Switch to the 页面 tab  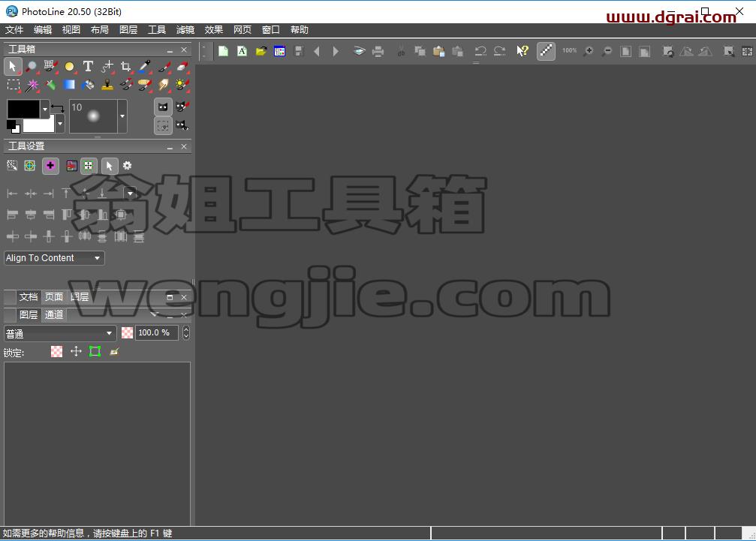click(54, 296)
